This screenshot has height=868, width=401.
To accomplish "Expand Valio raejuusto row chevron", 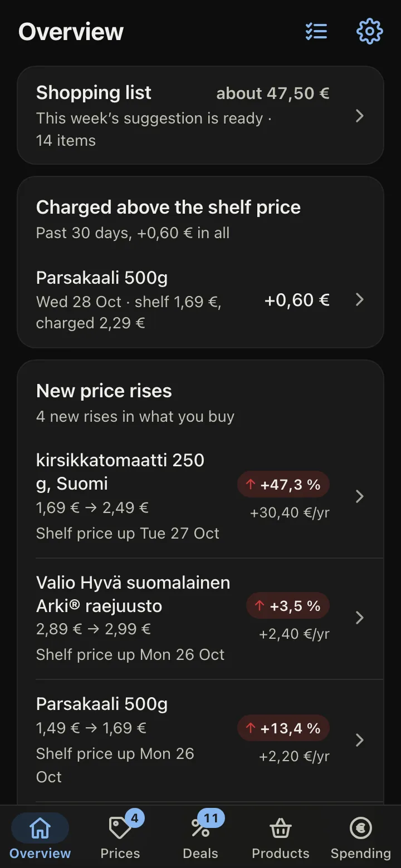I will [360, 618].
